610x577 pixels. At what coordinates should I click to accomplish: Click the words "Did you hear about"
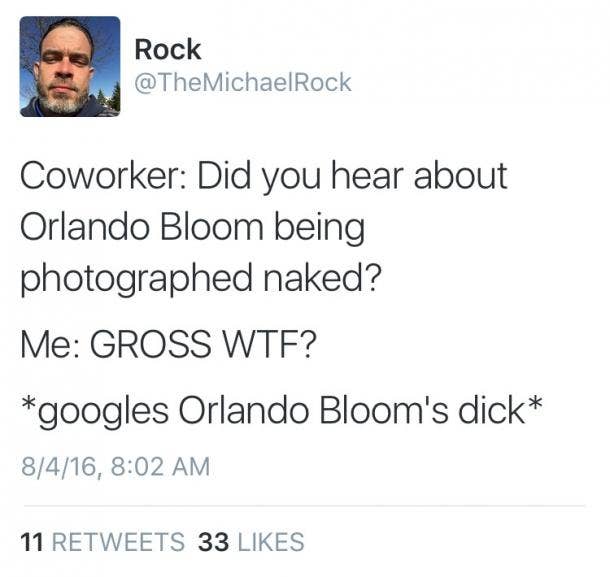coord(352,177)
